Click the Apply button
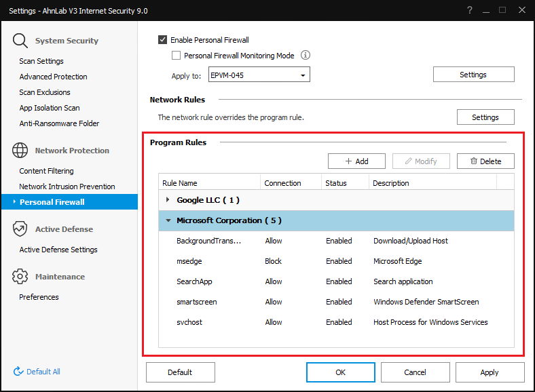This screenshot has height=392, width=535. click(490, 372)
